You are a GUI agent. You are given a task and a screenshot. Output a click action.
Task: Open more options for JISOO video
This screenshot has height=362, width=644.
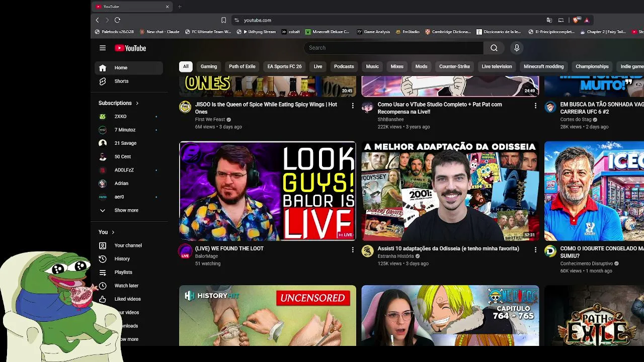coord(353,106)
